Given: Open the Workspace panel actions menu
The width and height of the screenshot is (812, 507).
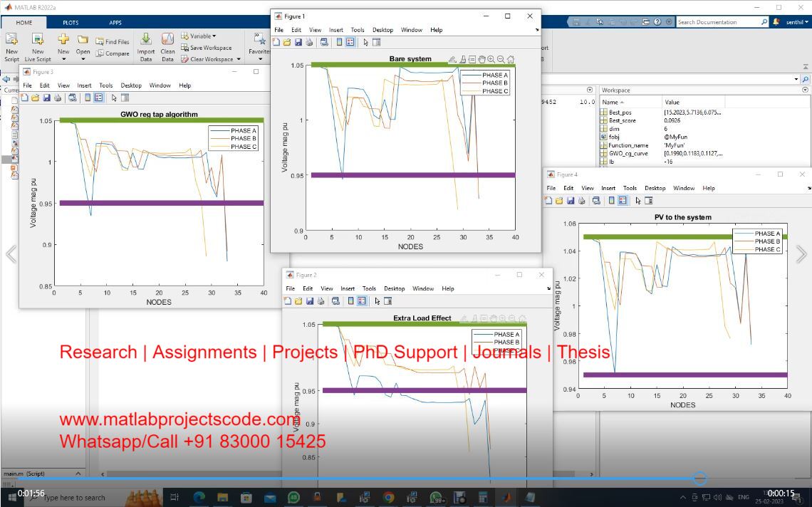Looking at the screenshot, I should tap(805, 90).
